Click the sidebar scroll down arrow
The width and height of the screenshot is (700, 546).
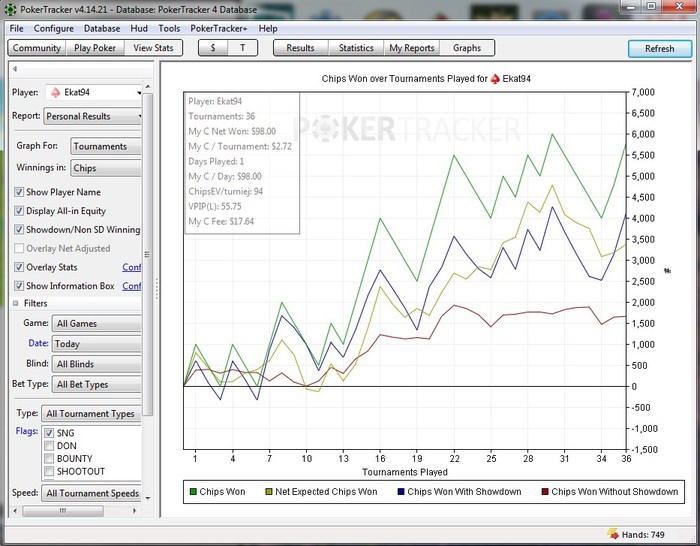(x=148, y=498)
